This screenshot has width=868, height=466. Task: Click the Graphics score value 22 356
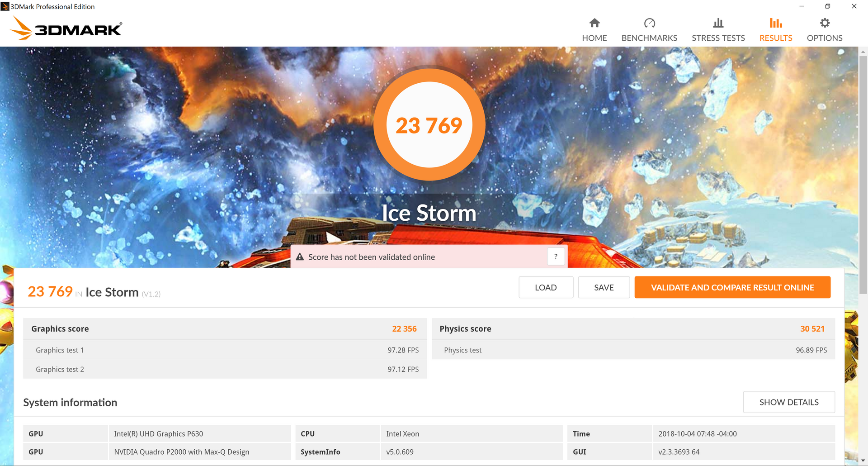[x=404, y=329]
